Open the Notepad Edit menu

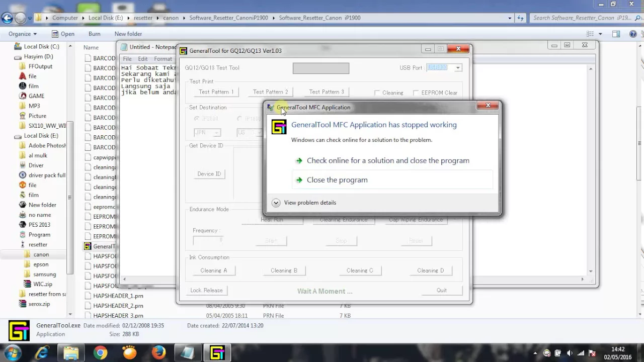[143, 59]
